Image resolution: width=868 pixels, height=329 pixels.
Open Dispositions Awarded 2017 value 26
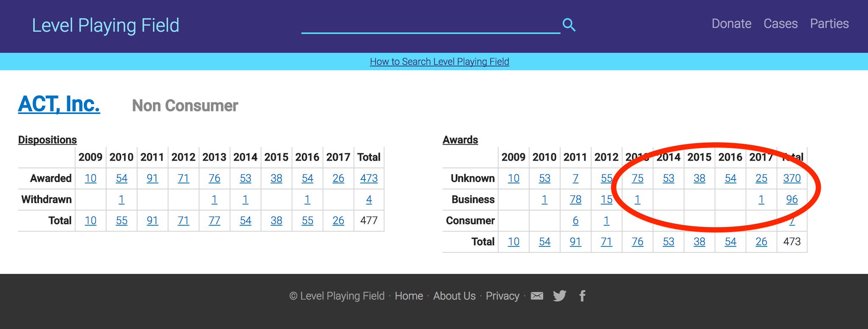[338, 178]
